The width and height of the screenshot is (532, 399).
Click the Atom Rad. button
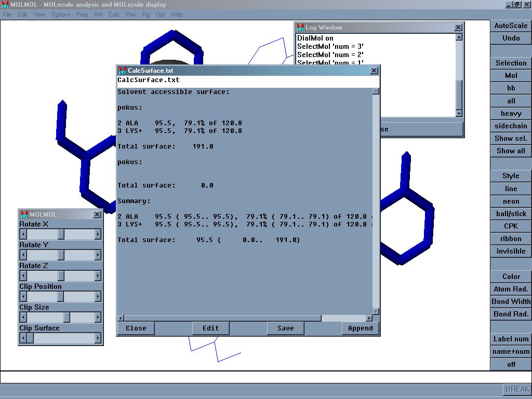(511, 289)
